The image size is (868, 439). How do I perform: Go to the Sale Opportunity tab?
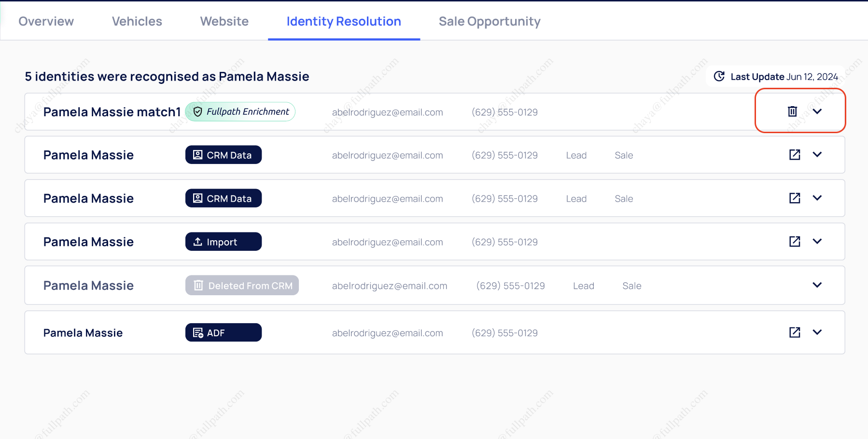[490, 22]
